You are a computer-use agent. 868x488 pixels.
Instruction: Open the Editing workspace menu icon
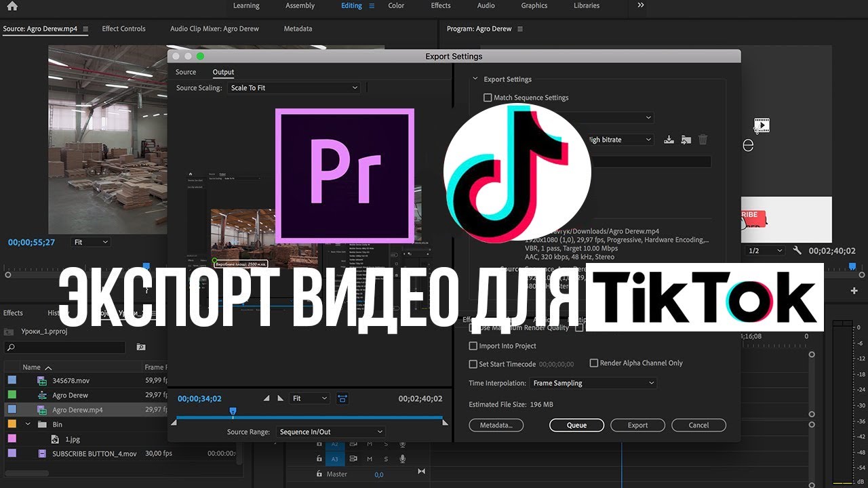pos(372,5)
